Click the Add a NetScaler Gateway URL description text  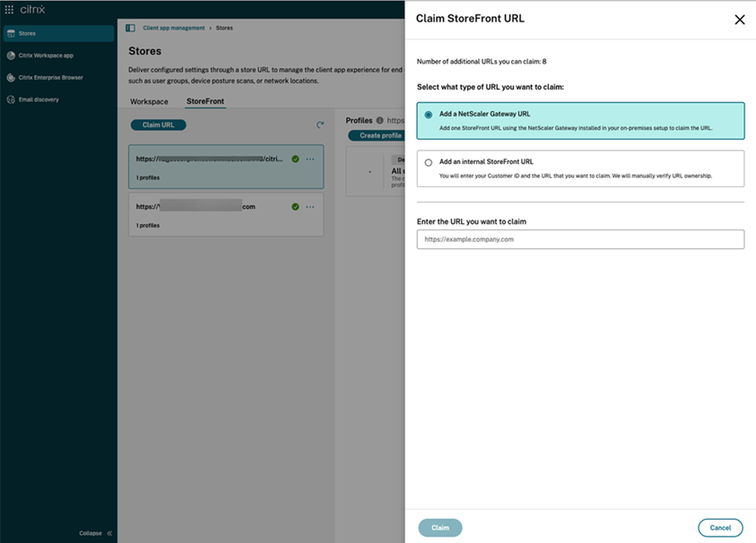(575, 128)
